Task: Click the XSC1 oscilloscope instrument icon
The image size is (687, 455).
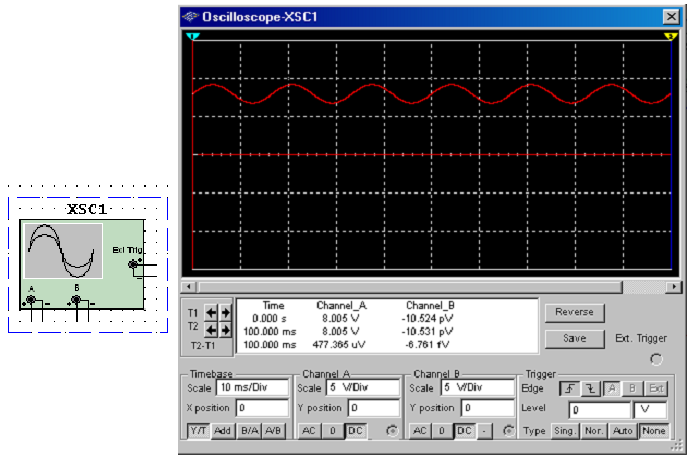Action: (64, 250)
